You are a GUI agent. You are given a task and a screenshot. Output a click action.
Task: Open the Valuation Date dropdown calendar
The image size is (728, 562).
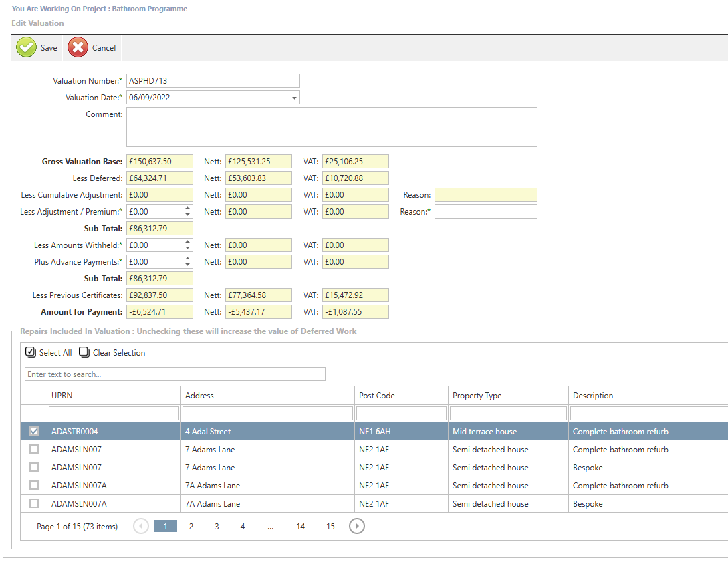294,98
